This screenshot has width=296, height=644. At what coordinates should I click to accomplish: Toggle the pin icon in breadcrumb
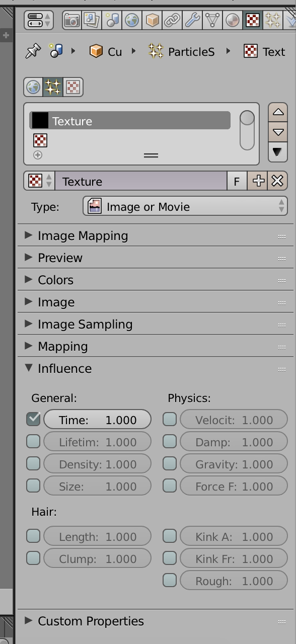(33, 51)
